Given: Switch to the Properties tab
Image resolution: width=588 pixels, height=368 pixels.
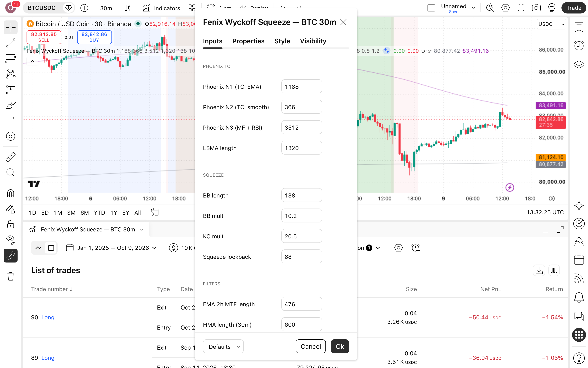Looking at the screenshot, I should tap(248, 41).
